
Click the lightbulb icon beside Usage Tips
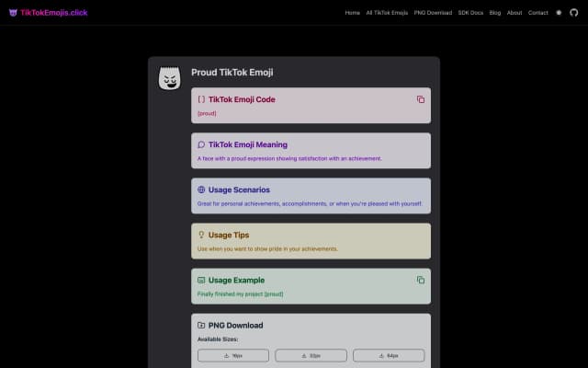[201, 235]
